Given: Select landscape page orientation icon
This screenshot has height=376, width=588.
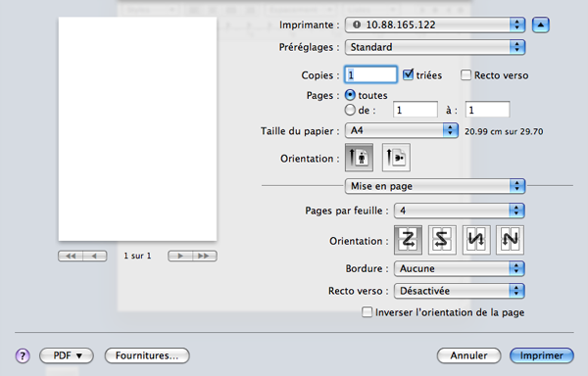Looking at the screenshot, I should point(396,158).
